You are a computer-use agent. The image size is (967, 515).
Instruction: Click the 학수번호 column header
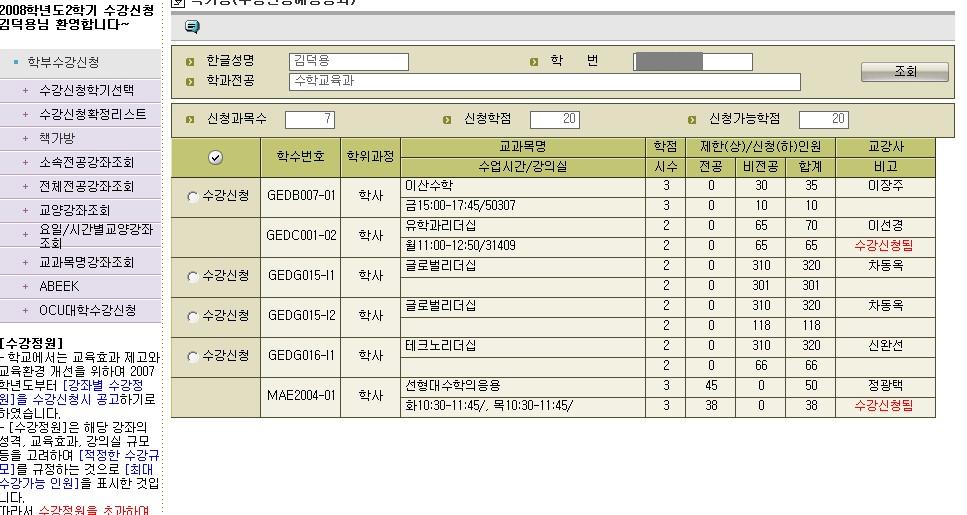300,157
